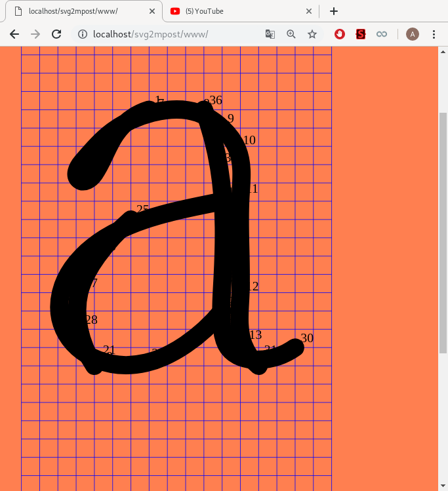
Task: View site information for localhost
Action: click(83, 34)
